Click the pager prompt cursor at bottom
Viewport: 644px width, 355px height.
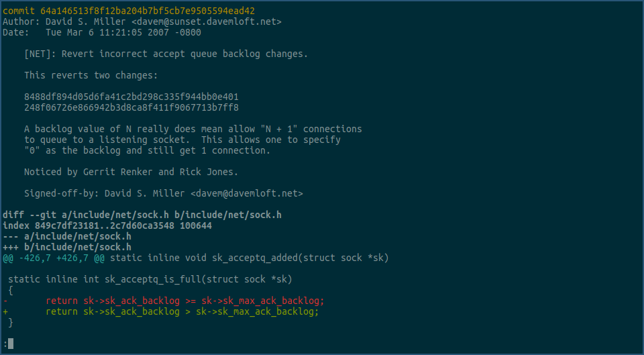point(10,344)
